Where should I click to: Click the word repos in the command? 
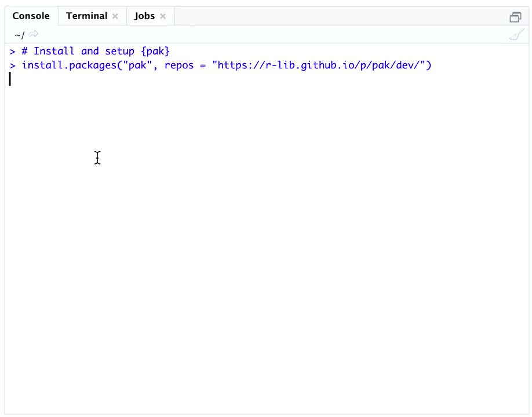(x=179, y=66)
